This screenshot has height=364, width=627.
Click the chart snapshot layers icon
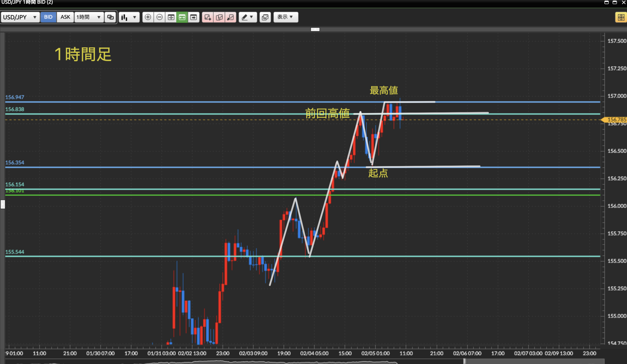(265, 17)
